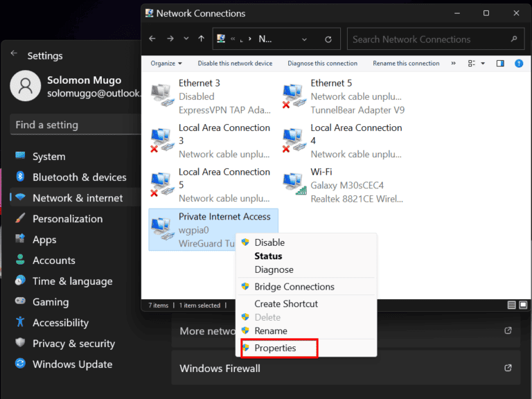The image size is (532, 399).
Task: Switch to large icons view in status bar
Action: pyautogui.click(x=523, y=305)
